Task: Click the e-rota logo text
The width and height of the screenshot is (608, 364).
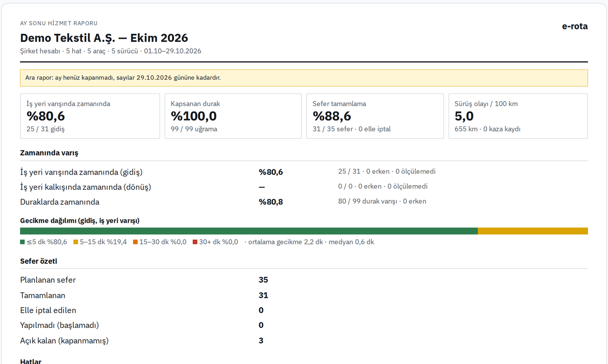Action: point(575,26)
